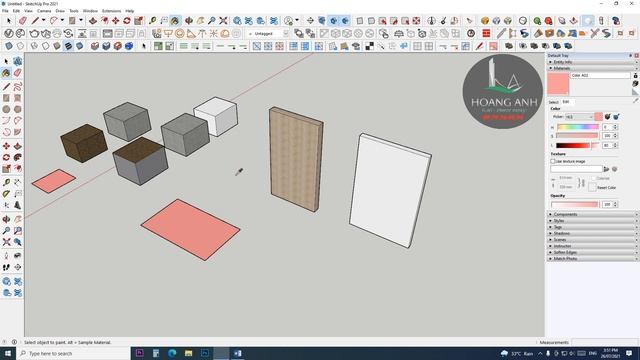This screenshot has height=360, width=640.
Task: Click Match Color on screen icon
Action: [616, 117]
